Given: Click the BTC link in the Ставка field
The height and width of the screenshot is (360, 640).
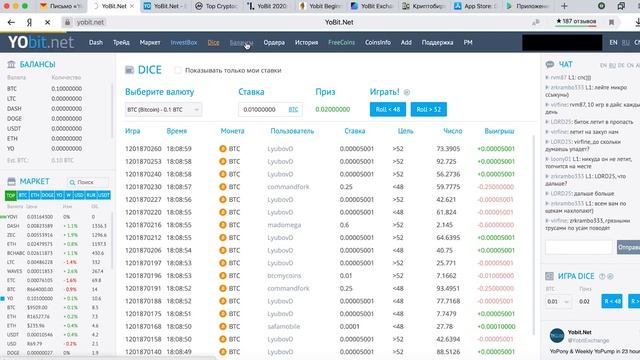Looking at the screenshot, I should (293, 109).
